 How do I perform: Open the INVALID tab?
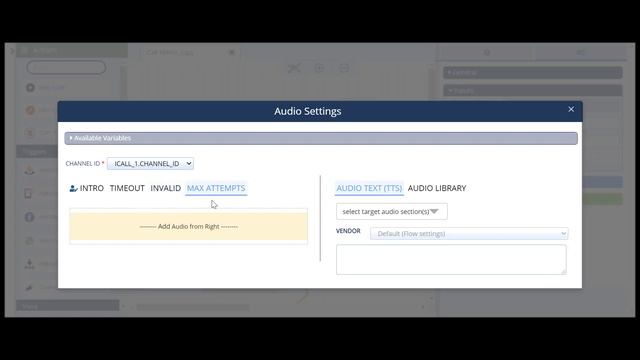(165, 188)
